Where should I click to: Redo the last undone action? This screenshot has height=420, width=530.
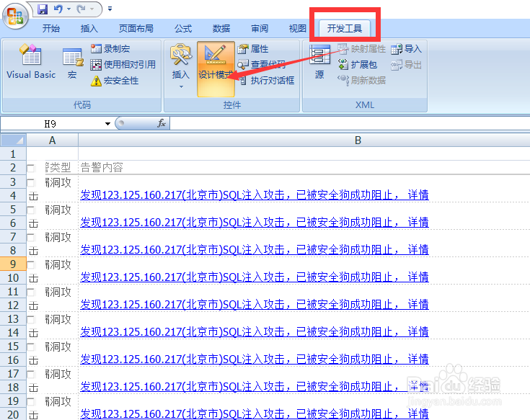(81, 9)
